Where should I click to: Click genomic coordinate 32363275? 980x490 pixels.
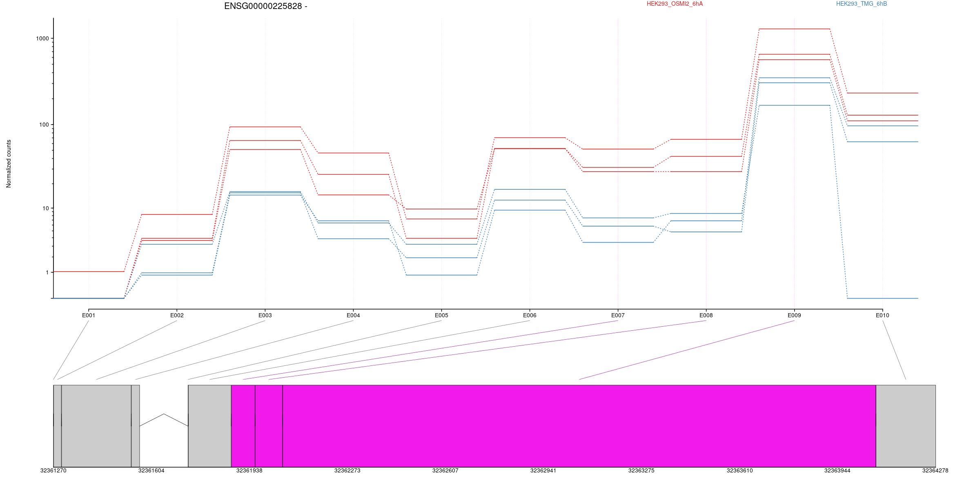pyautogui.click(x=641, y=470)
